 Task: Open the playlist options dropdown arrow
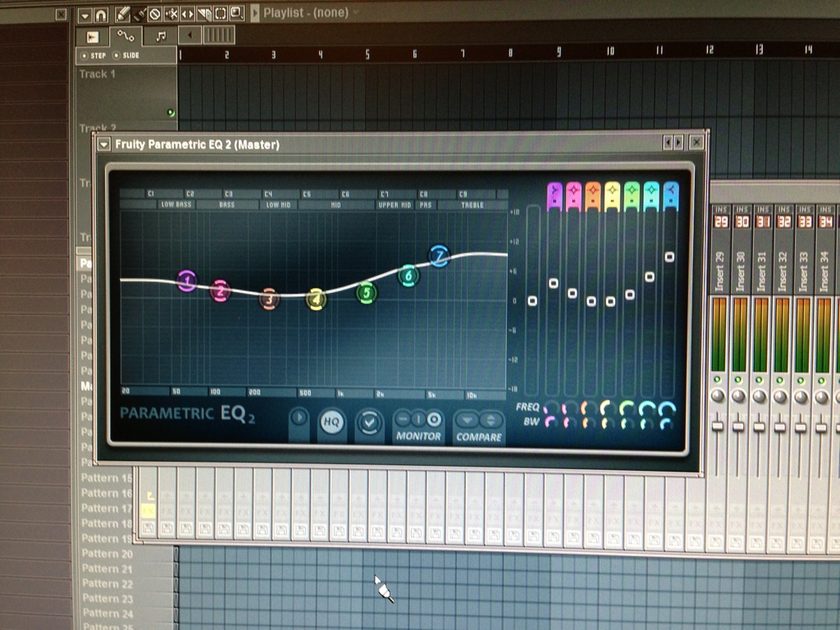point(84,16)
